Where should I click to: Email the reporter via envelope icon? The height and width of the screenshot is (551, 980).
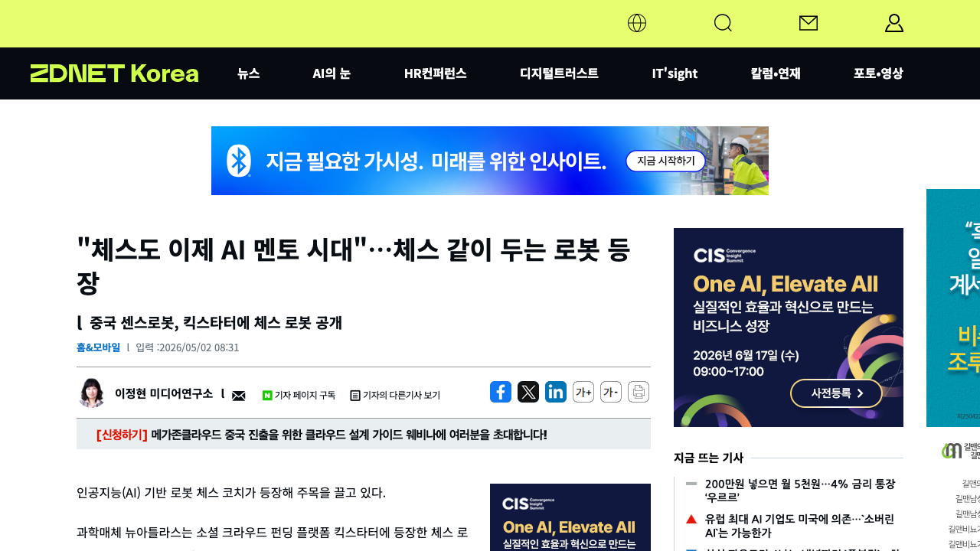pyautogui.click(x=239, y=395)
